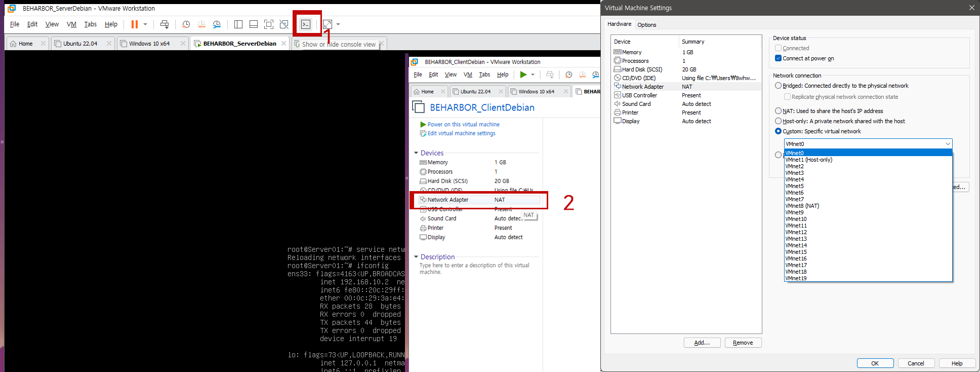Select Hard Disk (SCSI) in settings device list
The image size is (980, 372).
tap(686, 69)
